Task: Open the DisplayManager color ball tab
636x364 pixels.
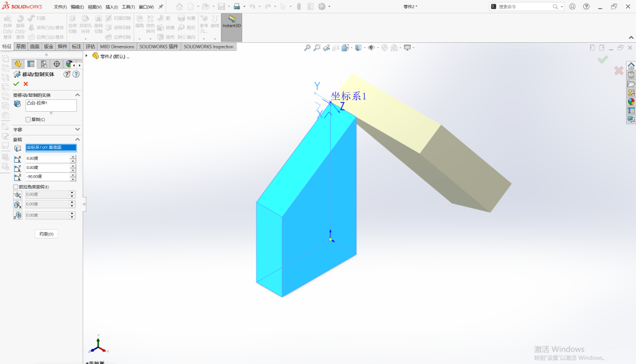Action: (70, 64)
